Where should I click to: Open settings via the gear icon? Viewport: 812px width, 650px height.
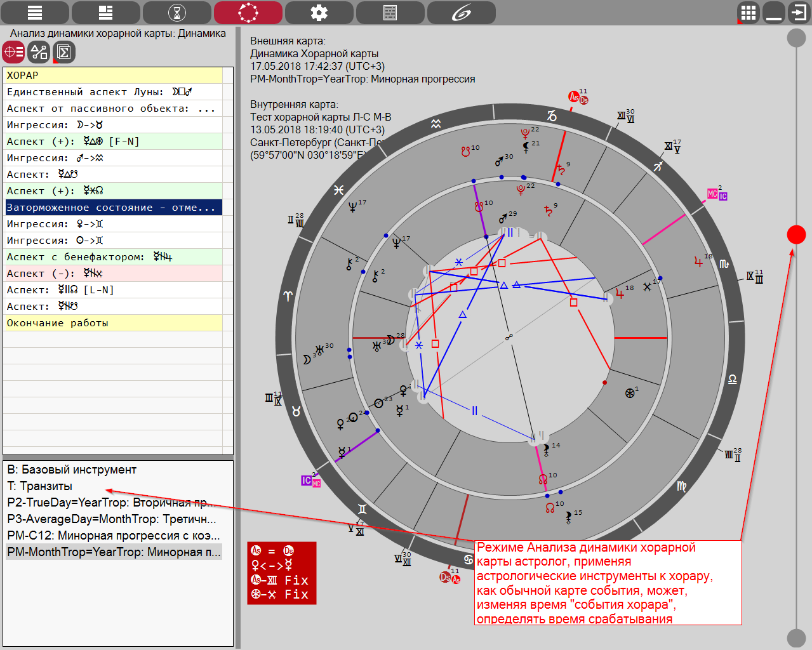point(319,13)
